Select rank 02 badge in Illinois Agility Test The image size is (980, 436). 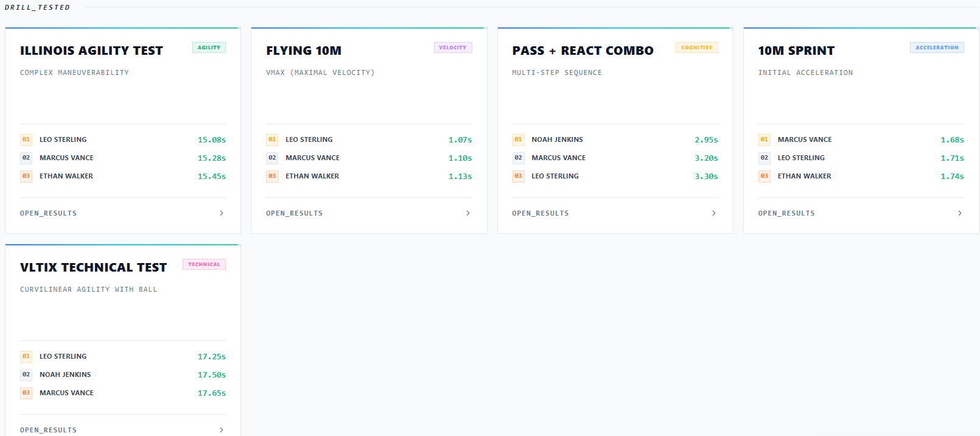[x=26, y=158]
